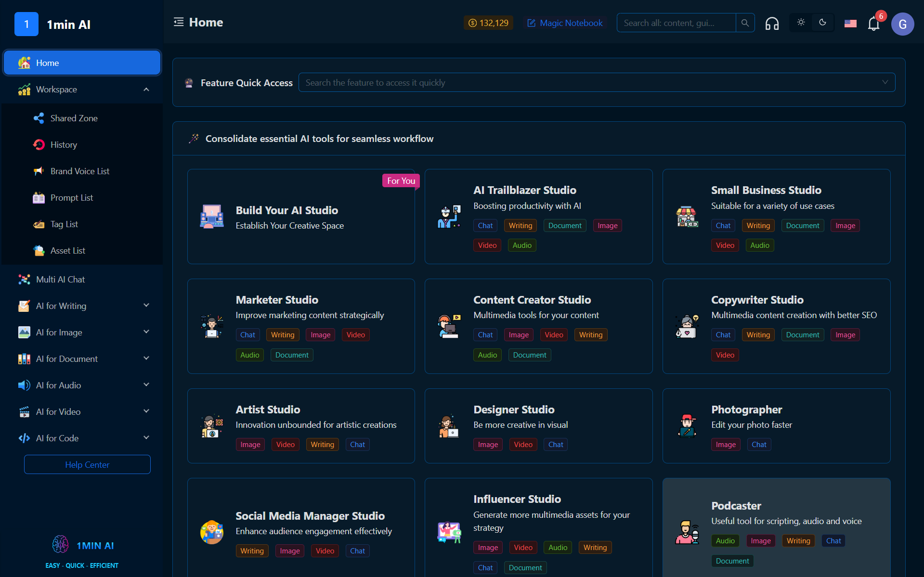Image resolution: width=924 pixels, height=577 pixels.
Task: Expand AI for Audio chevron
Action: (x=146, y=385)
